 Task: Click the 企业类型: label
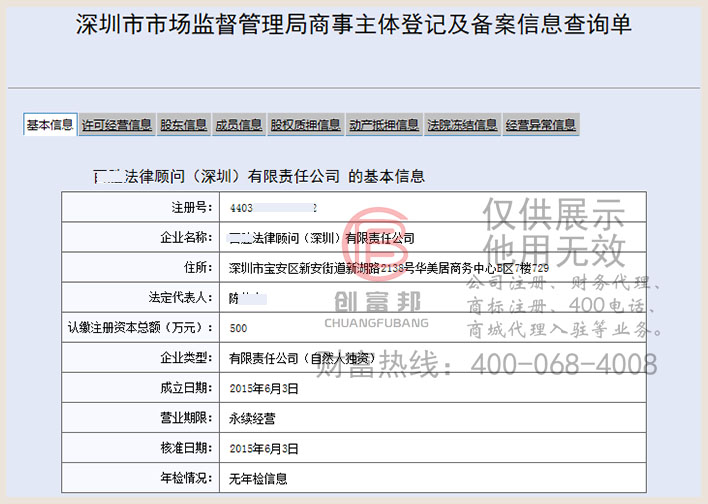click(186, 358)
